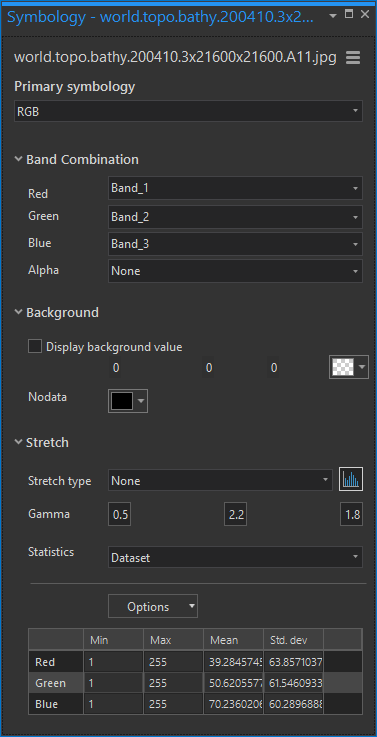Close the Symbology pane

(x=365, y=14)
